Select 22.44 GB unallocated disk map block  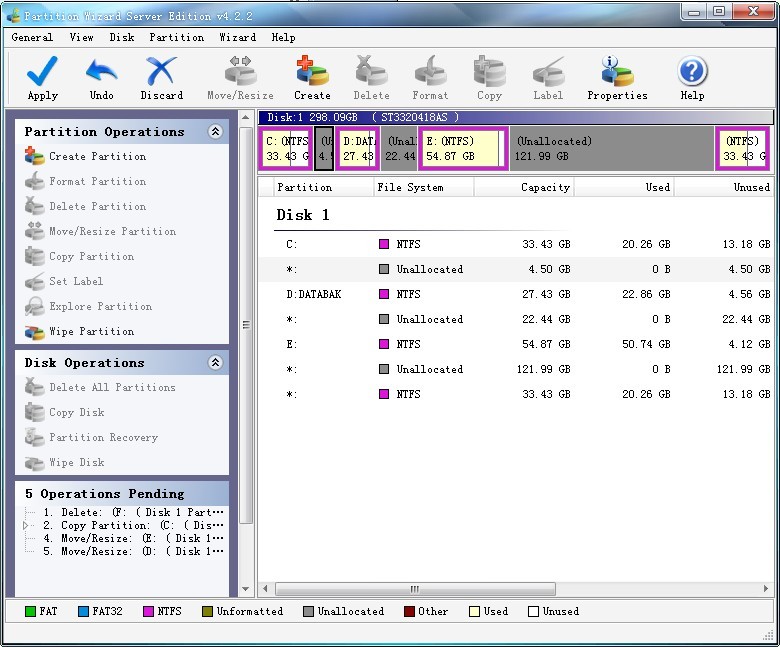tap(399, 148)
